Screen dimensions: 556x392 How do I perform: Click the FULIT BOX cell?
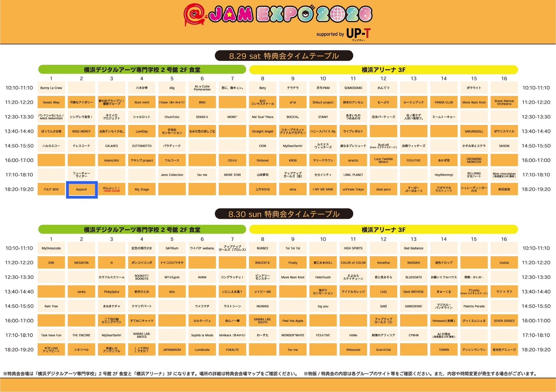coord(51,189)
